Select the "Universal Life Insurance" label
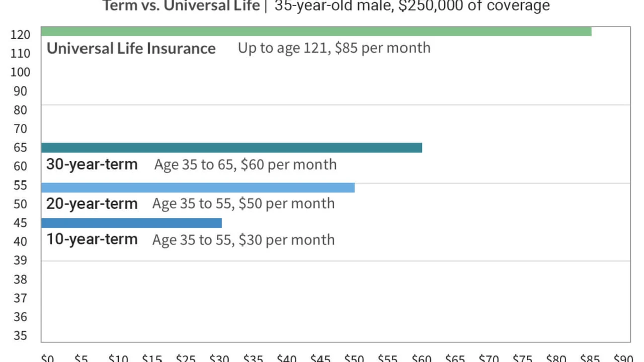 (131, 49)
